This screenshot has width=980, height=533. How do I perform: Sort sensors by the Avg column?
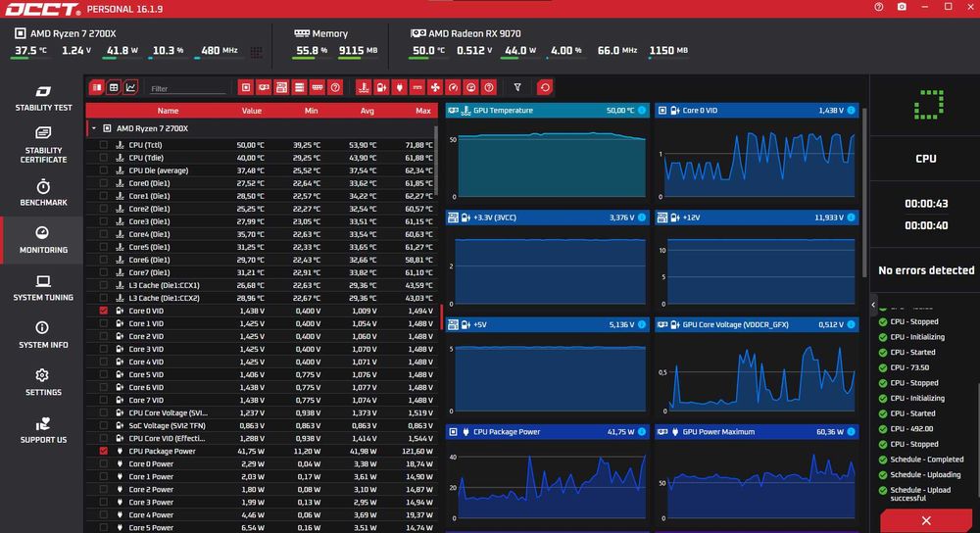click(367, 111)
